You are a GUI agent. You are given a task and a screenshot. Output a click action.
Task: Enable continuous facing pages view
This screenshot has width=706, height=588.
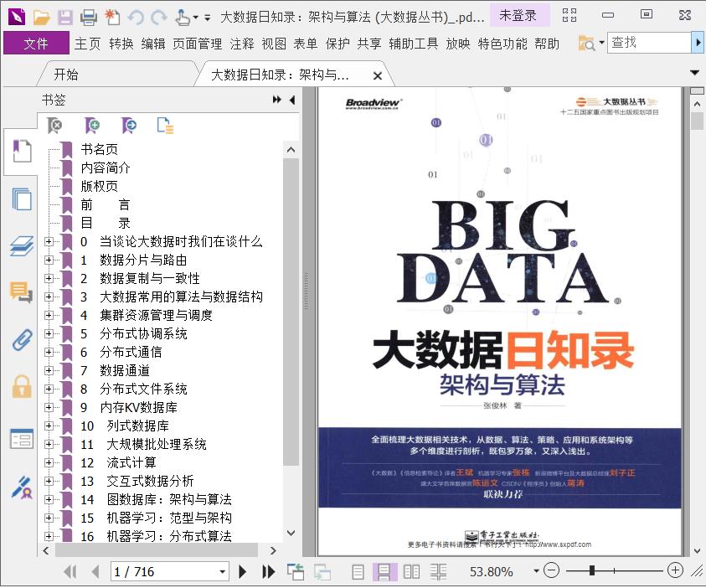(x=438, y=572)
